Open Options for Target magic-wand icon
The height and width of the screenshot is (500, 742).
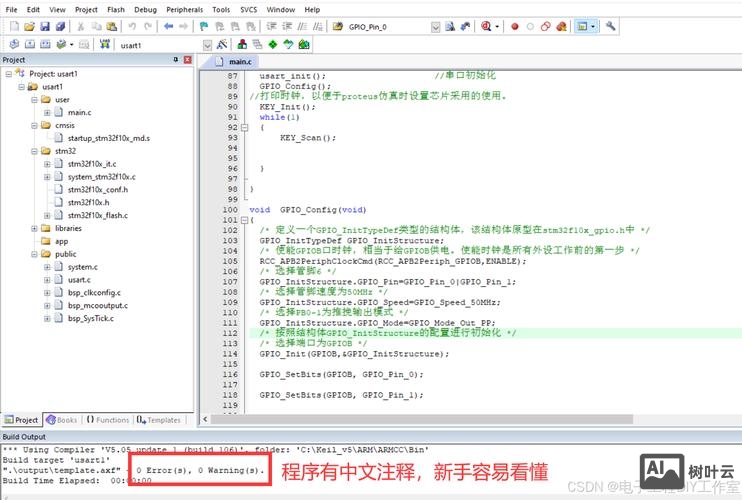[x=222, y=44]
